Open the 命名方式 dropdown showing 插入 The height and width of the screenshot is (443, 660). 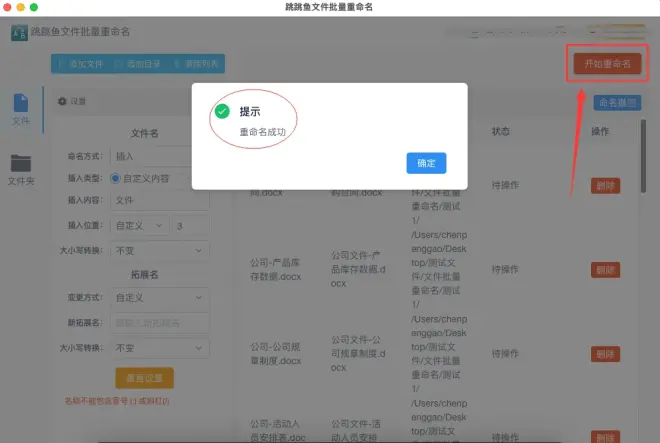tap(160, 156)
